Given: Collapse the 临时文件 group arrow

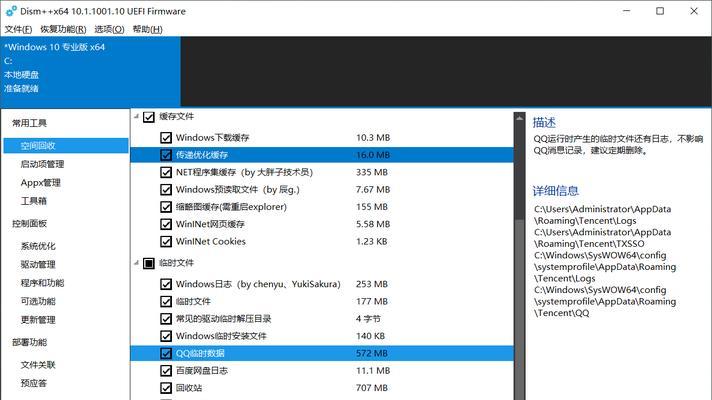Looking at the screenshot, I should [x=136, y=263].
